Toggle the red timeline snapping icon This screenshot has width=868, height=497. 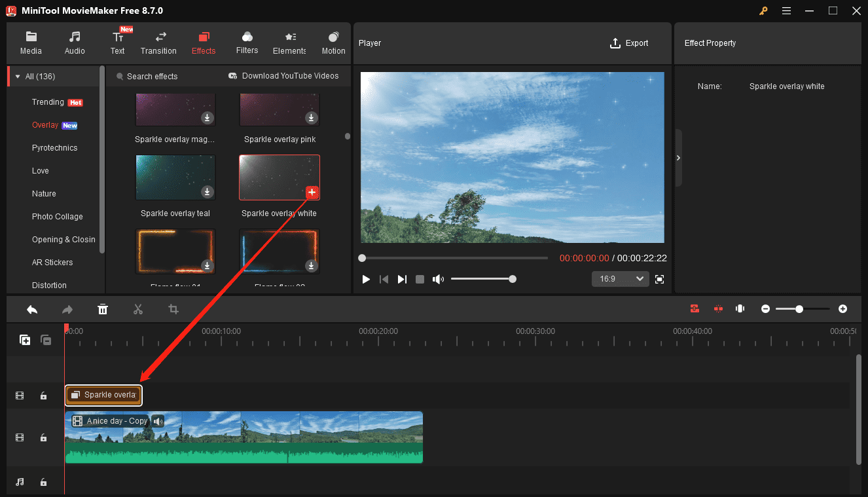click(x=695, y=308)
